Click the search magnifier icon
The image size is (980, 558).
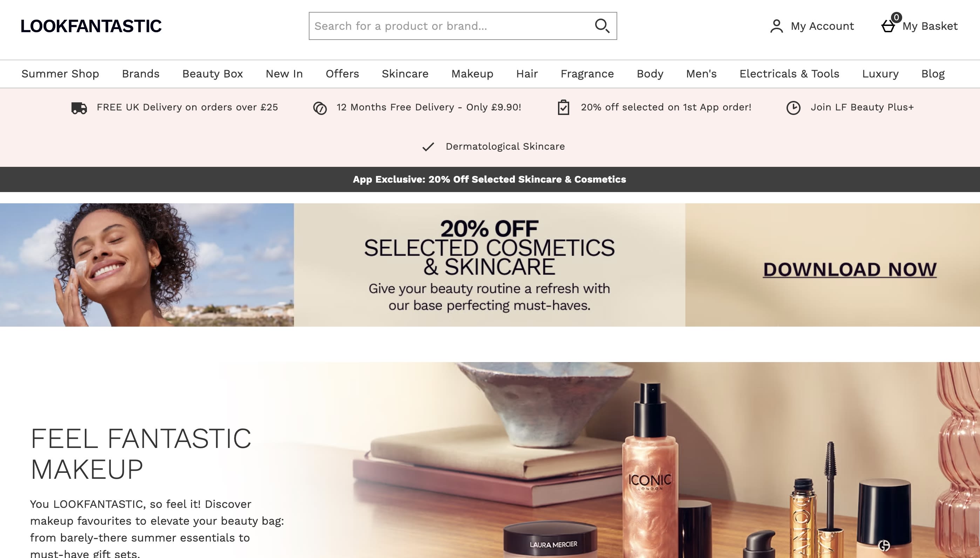click(602, 26)
